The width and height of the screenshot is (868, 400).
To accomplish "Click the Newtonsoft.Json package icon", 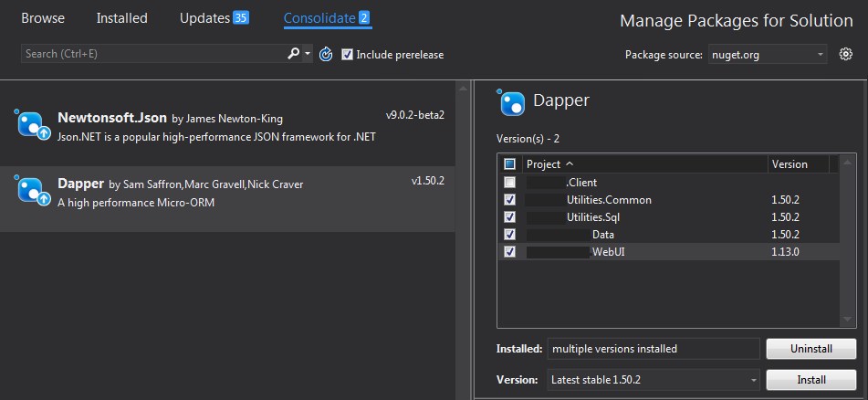I will pos(33,124).
